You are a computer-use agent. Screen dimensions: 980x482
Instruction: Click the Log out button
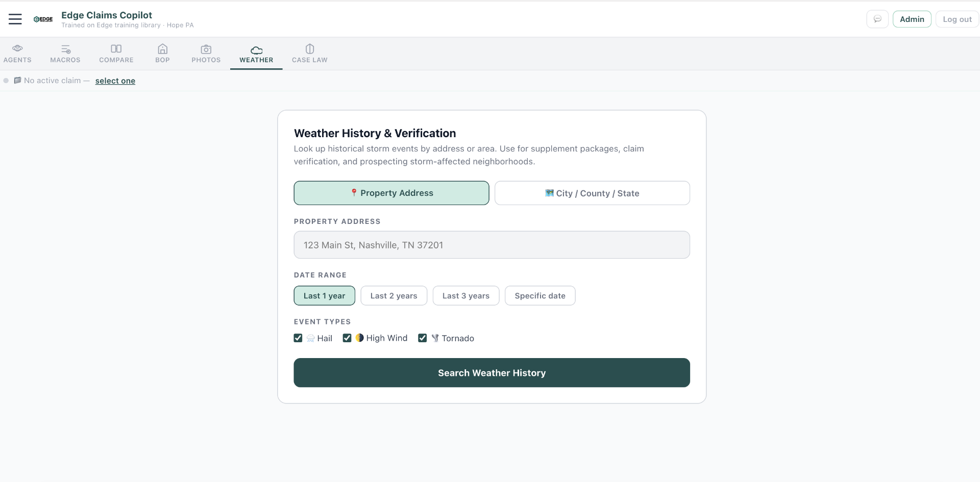957,19
